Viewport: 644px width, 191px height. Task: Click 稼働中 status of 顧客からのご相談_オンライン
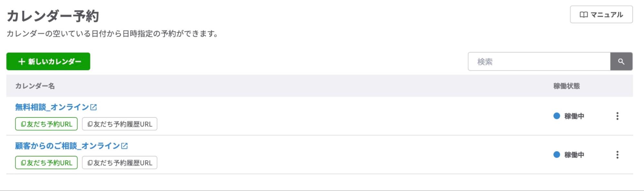pos(574,155)
